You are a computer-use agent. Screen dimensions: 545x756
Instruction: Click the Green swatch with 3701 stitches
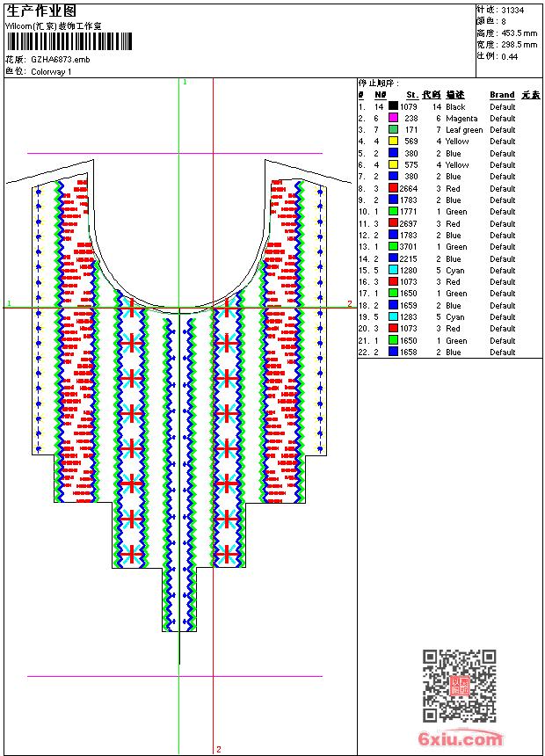[393, 247]
